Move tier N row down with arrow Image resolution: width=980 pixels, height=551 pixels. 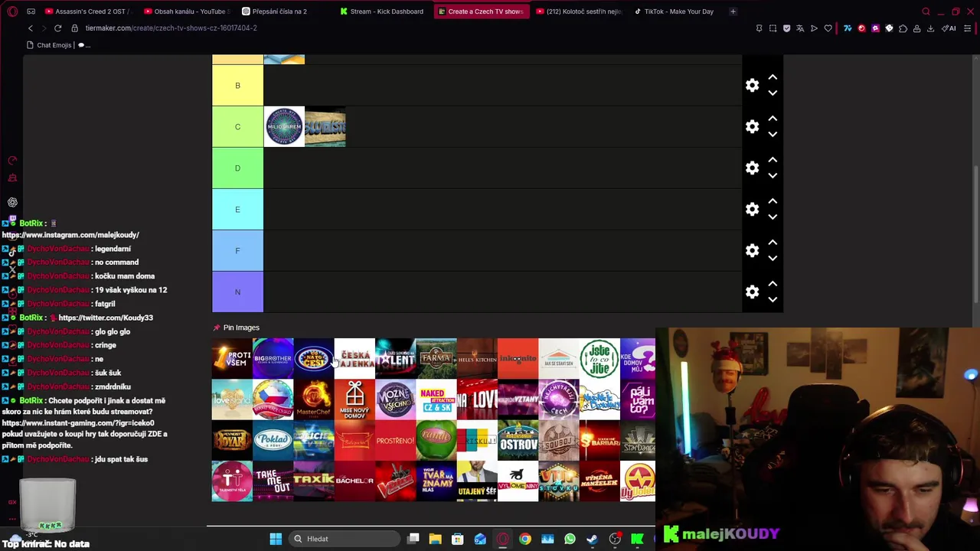click(773, 300)
